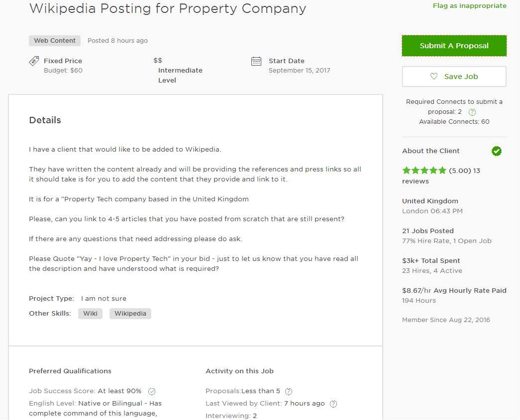Viewport: 520px width, 420px height.
Task: Select the Wikipedia skill tag
Action: [x=130, y=314]
